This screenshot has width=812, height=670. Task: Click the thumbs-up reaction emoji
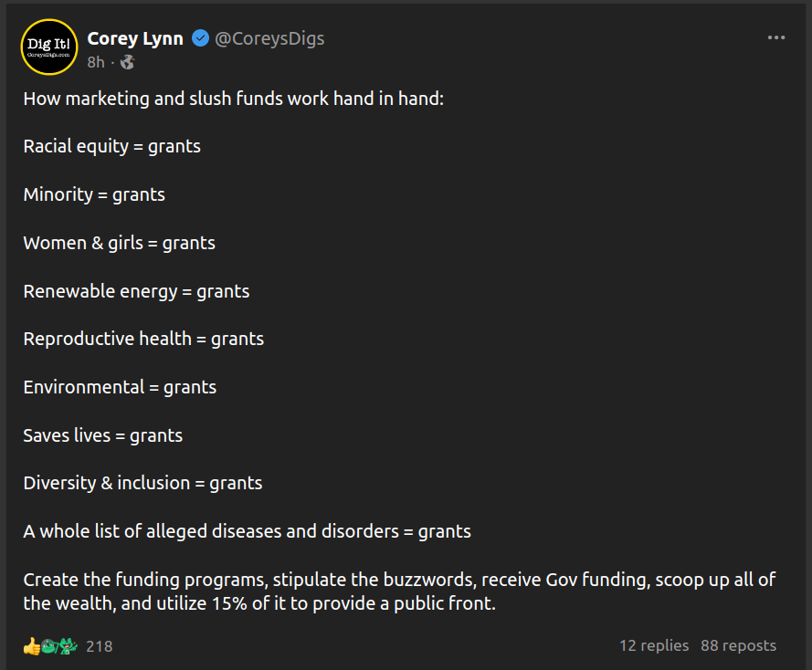click(32, 646)
